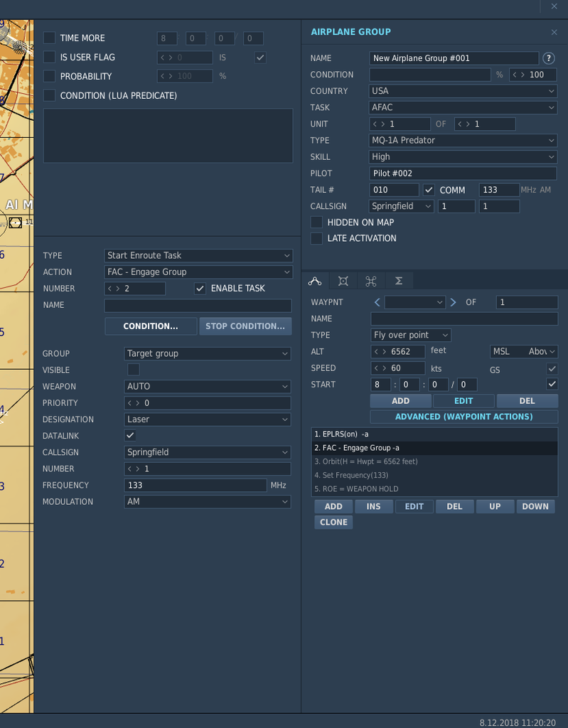Screen dimensions: 568x728
Task: Disable the Enable Task checkbox
Action: (x=200, y=289)
